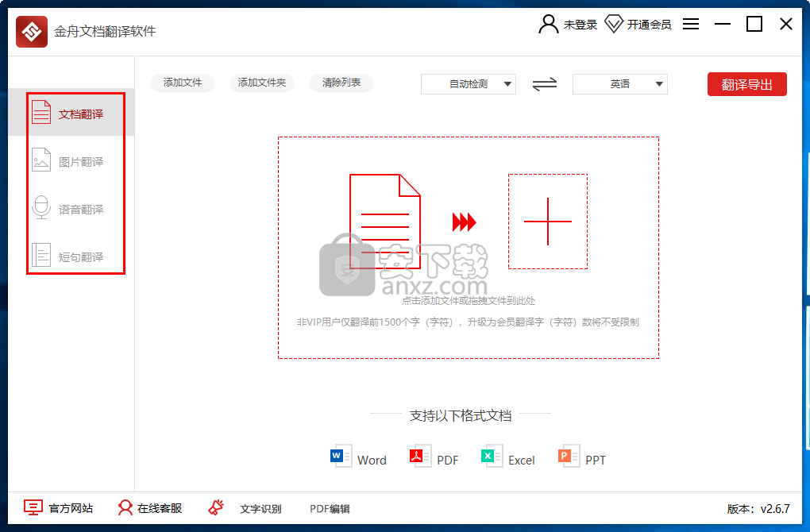Select the 语音翻译 microphone icon in sidebar
This screenshot has height=532, width=810.
41,207
